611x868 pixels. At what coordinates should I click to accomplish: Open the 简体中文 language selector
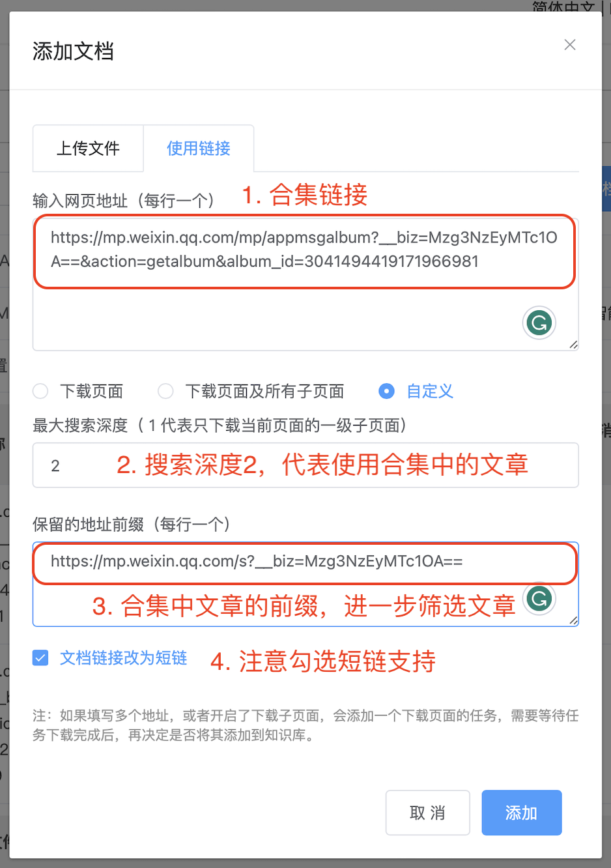coord(563,7)
